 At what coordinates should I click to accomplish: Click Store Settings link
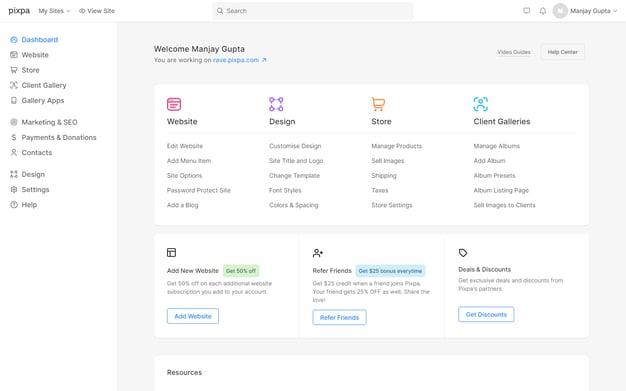tap(392, 205)
